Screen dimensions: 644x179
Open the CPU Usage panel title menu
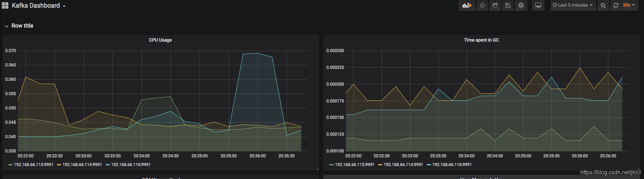[160, 40]
